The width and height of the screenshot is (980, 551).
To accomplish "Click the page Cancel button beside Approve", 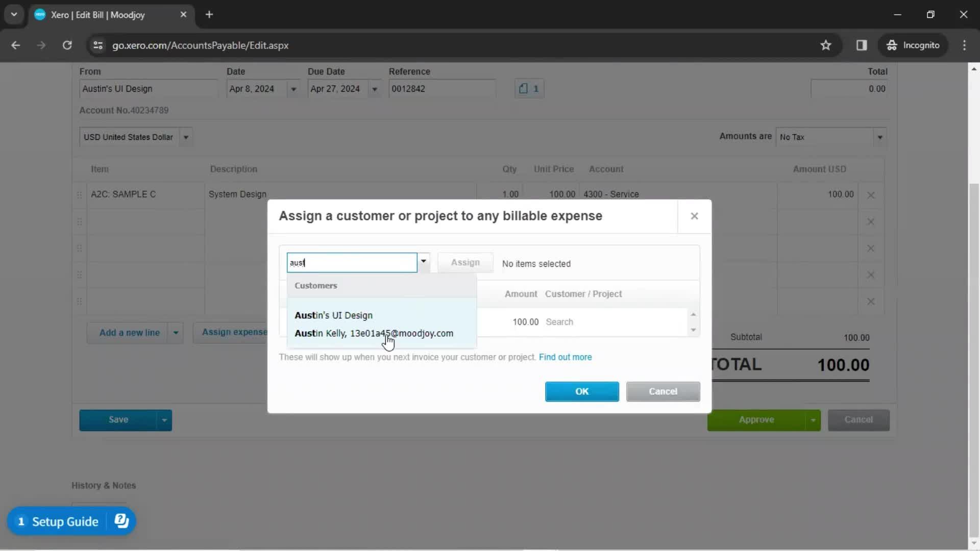I will point(859,420).
